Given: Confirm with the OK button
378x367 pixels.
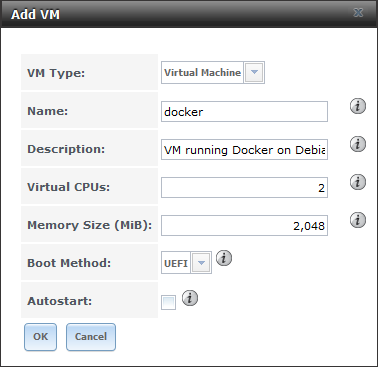Looking at the screenshot, I should tap(40, 337).
